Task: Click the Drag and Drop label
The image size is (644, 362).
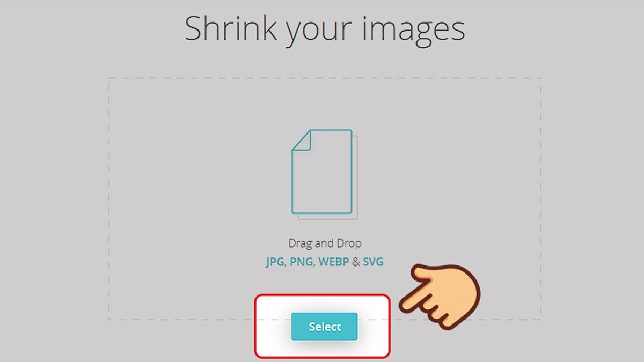Action: pos(325,243)
